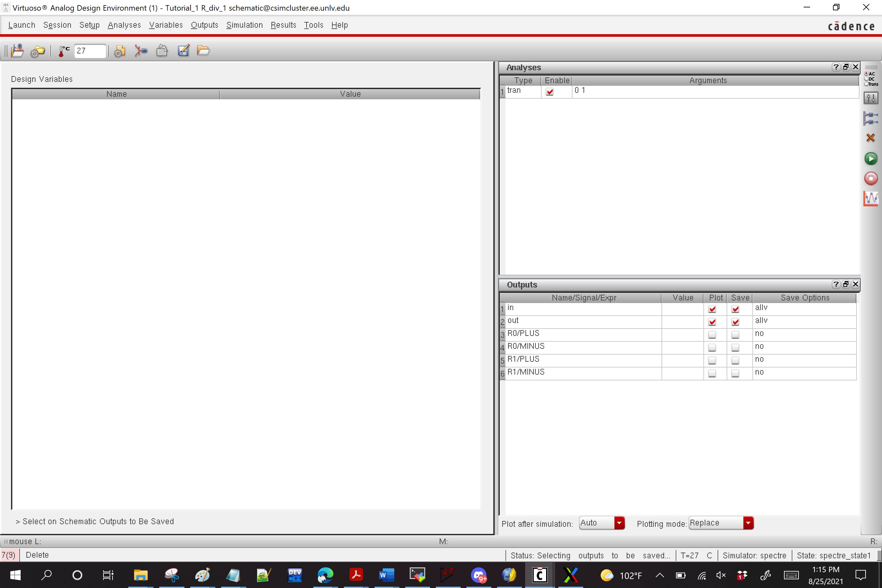Click the Outputs panel help button
The image size is (882, 588).
[836, 284]
